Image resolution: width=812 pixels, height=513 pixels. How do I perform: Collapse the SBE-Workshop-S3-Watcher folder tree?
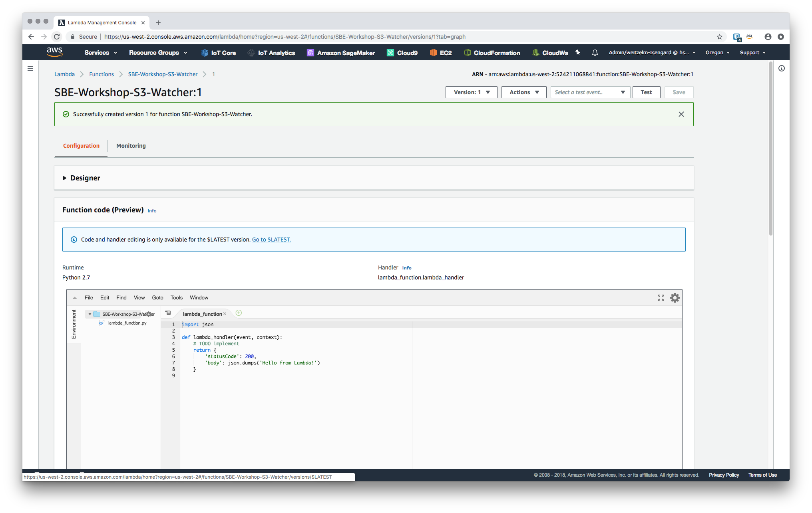point(90,314)
